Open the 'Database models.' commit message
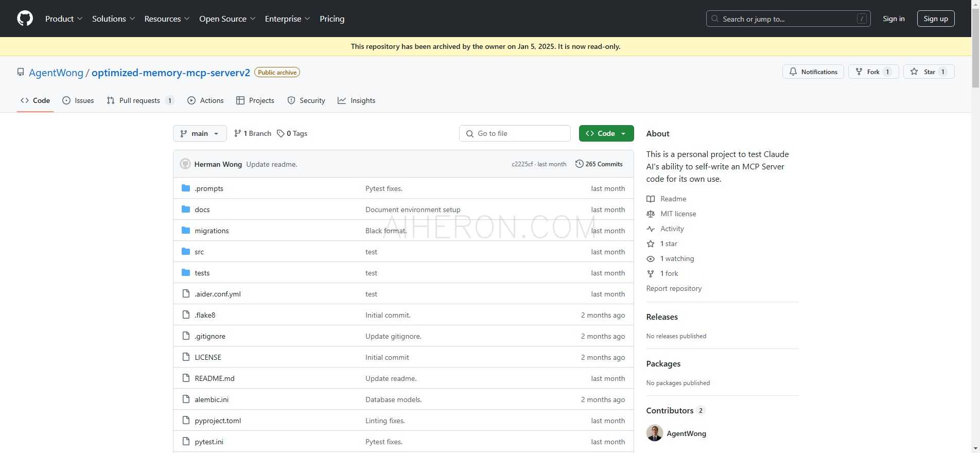The image size is (980, 453). coord(394,399)
